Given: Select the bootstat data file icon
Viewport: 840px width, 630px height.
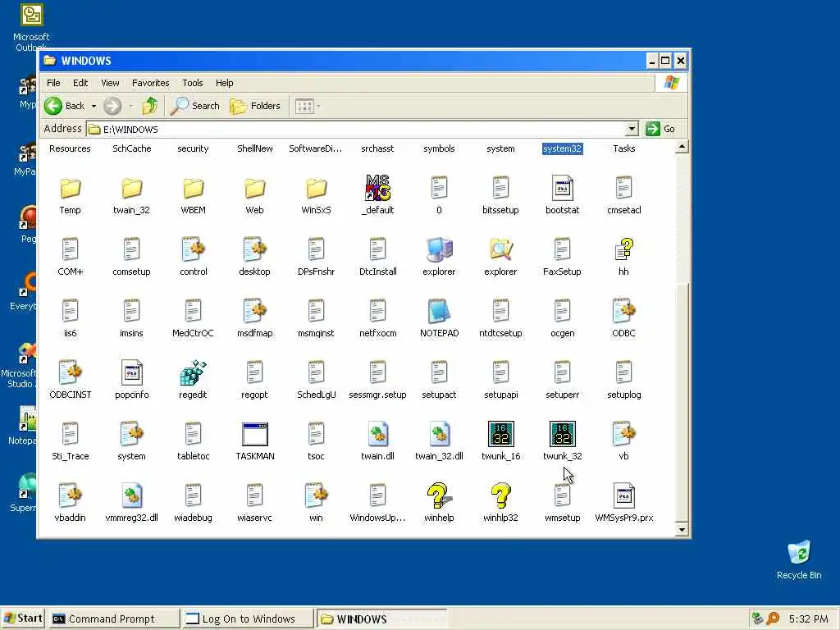Looking at the screenshot, I should [x=562, y=188].
